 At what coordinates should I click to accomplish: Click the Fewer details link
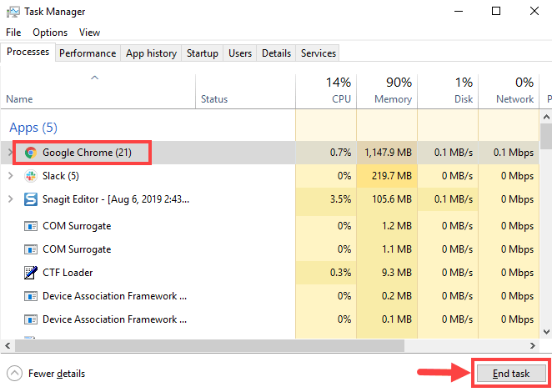[57, 374]
